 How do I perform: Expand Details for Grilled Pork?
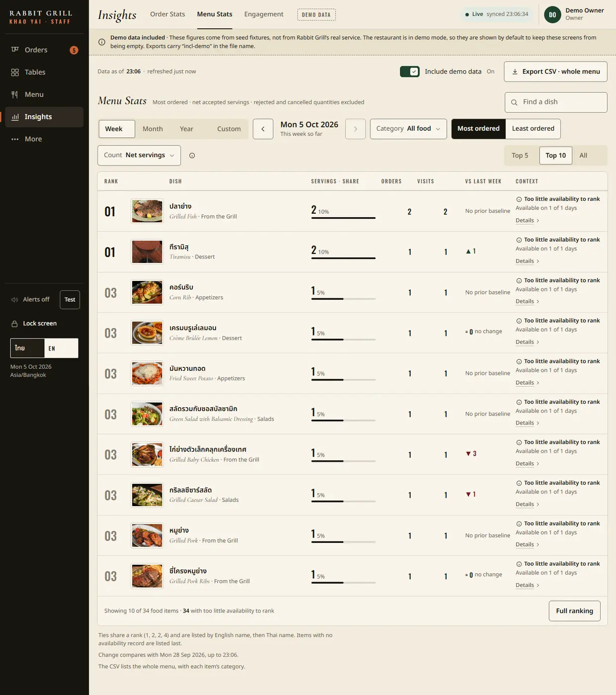tap(527, 545)
